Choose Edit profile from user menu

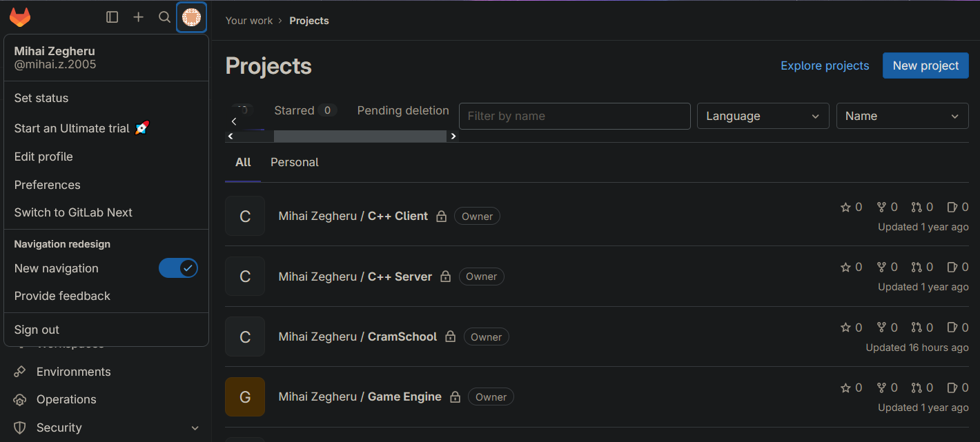point(43,157)
